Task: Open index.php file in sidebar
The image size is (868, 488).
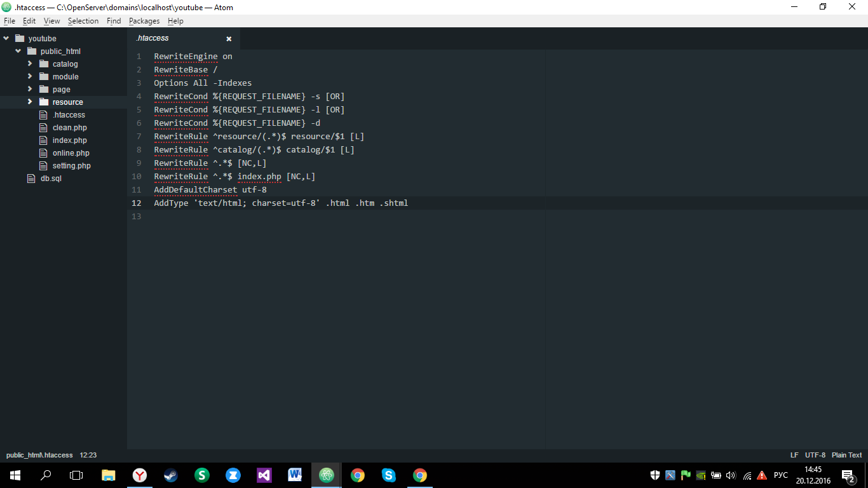Action: coord(69,140)
